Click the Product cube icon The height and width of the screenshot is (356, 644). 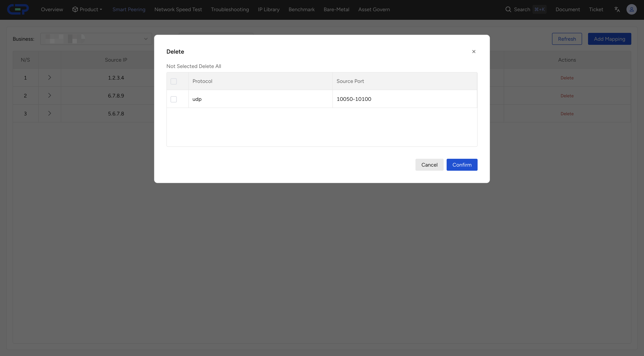coord(75,10)
